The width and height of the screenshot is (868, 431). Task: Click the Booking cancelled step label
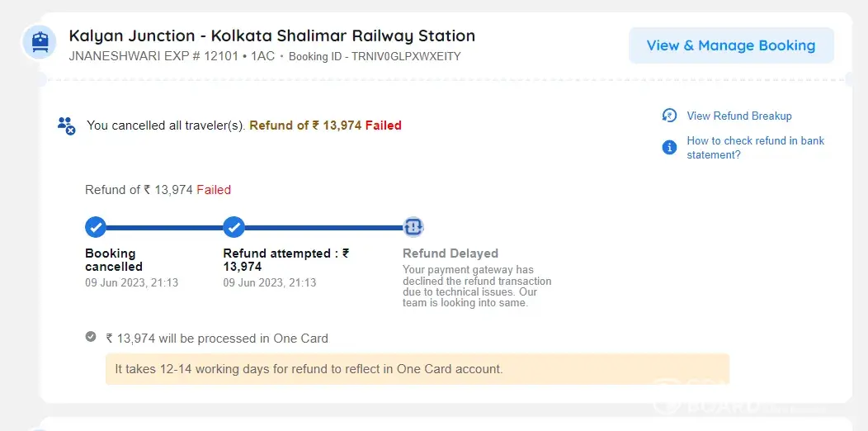pyautogui.click(x=114, y=259)
